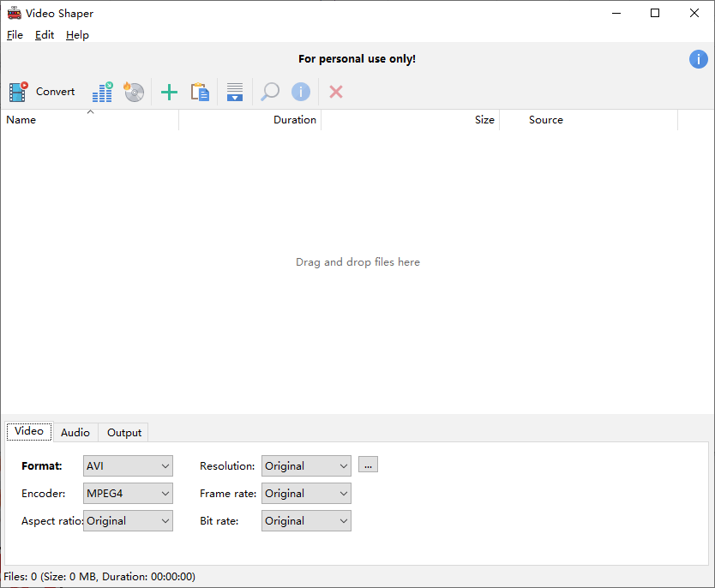The width and height of the screenshot is (715, 588).
Task: Click the burn disc icon
Action: [x=134, y=92]
